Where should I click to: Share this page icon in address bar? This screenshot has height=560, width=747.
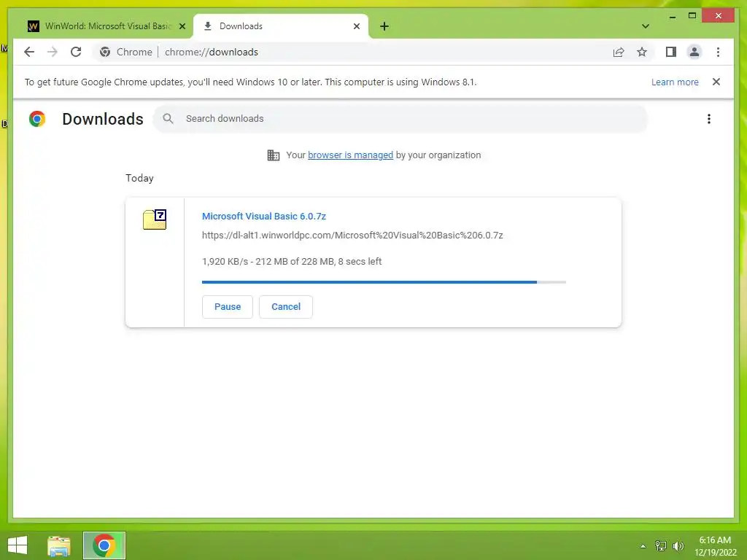click(x=619, y=52)
